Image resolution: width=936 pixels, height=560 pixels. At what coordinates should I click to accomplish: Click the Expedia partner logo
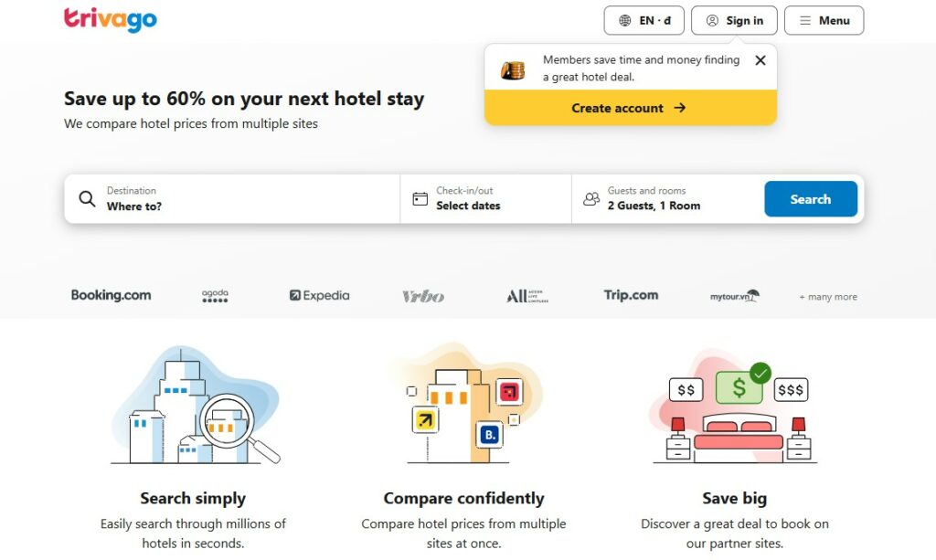point(318,295)
